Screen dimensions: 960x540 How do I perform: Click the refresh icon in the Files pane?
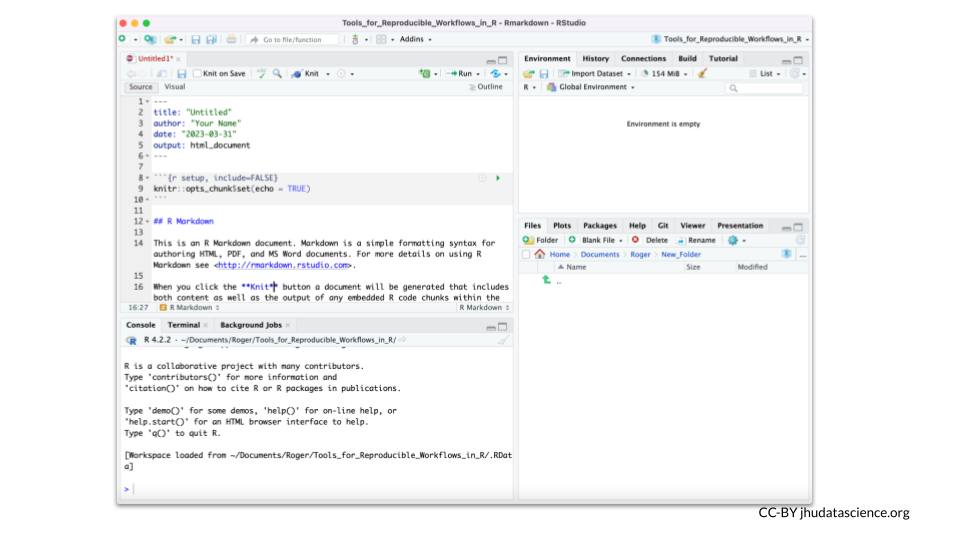click(800, 240)
